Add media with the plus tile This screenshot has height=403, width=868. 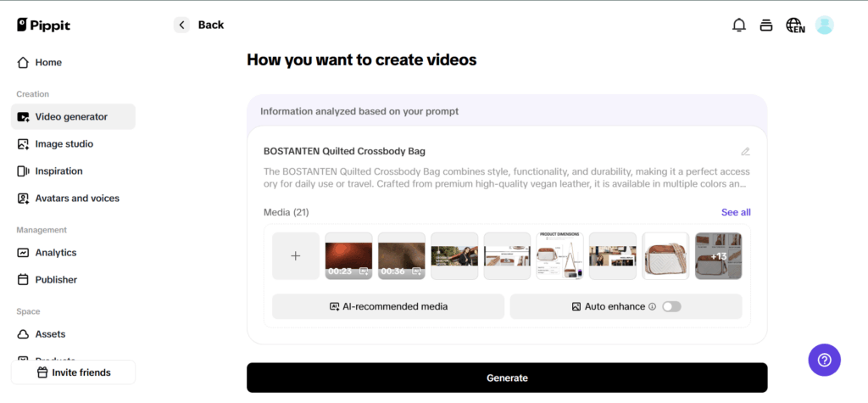pos(296,256)
